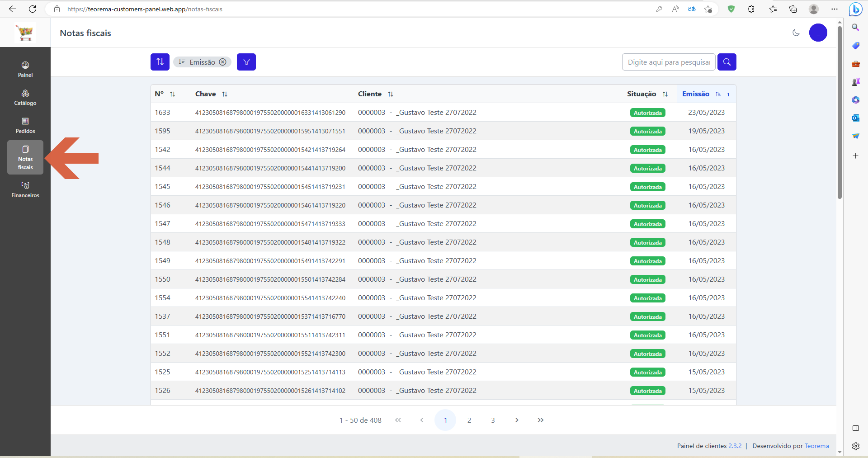
Task: Add this page to favorites
Action: coord(708,9)
